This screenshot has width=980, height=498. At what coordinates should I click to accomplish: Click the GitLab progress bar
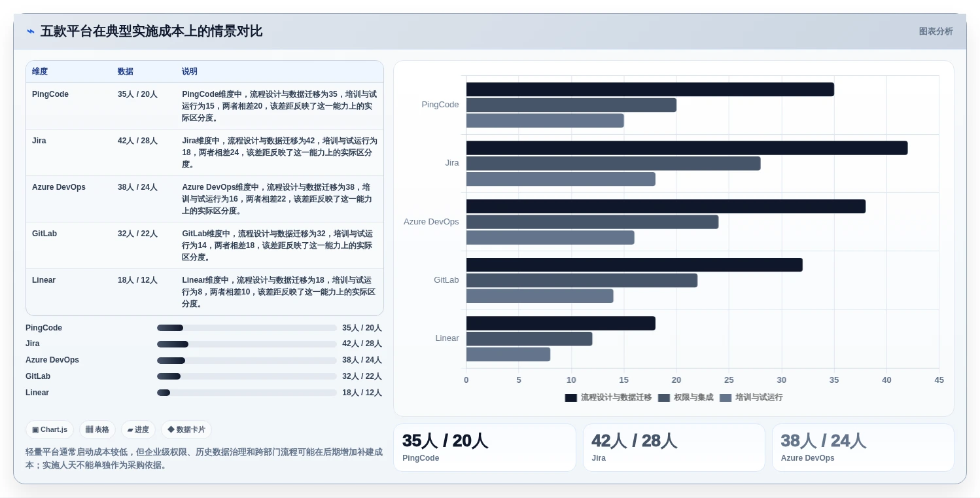click(x=247, y=376)
